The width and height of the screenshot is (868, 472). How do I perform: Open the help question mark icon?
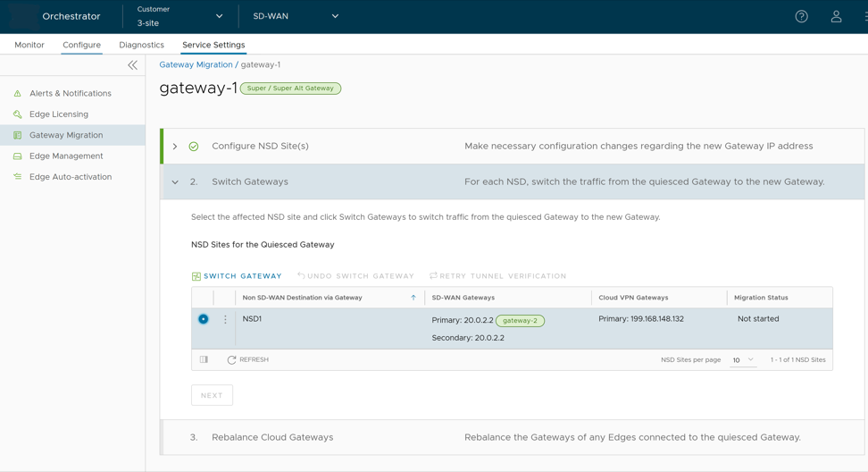point(801,16)
